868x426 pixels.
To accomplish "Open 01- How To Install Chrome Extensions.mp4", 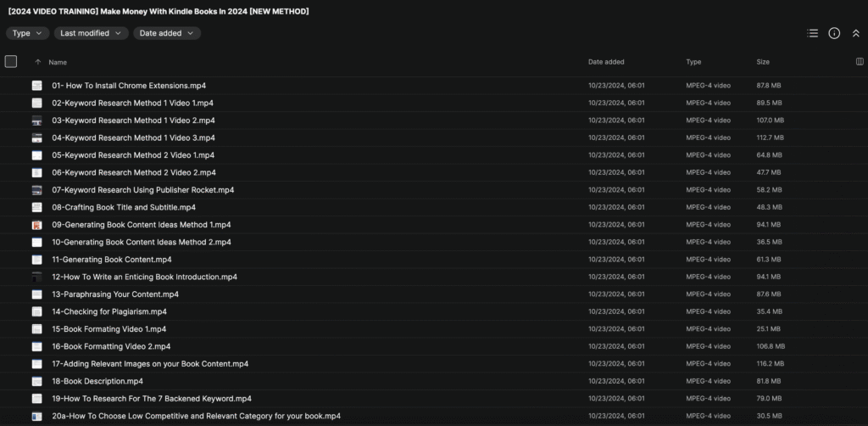I will pos(129,86).
